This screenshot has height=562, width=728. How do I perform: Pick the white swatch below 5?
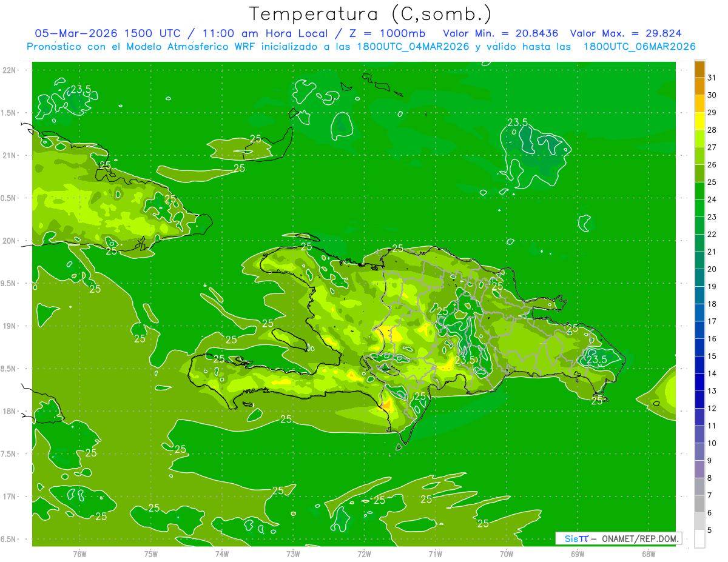click(x=699, y=539)
